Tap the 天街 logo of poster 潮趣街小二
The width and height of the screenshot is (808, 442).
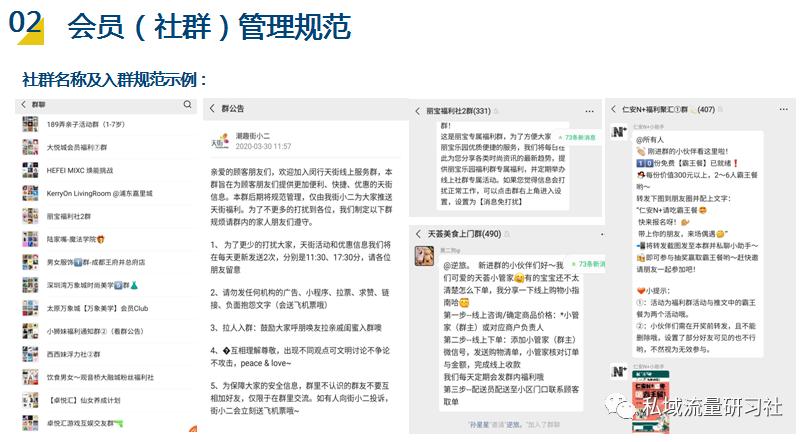[x=220, y=141]
